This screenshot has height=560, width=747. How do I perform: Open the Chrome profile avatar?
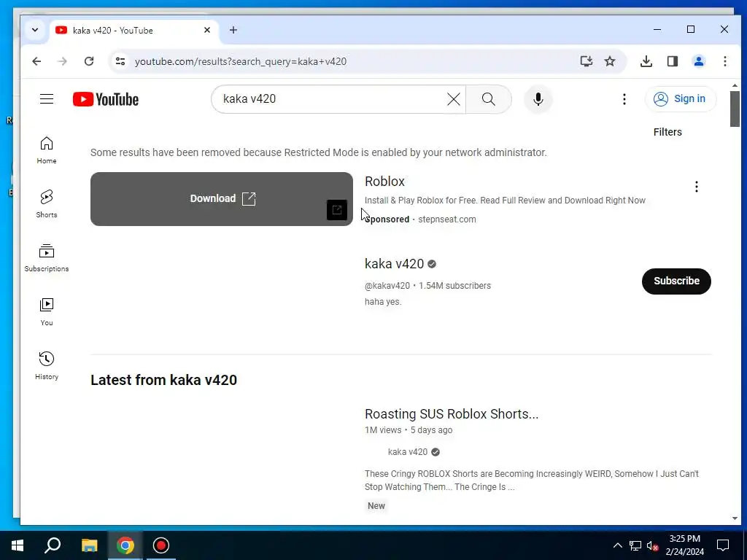click(699, 61)
